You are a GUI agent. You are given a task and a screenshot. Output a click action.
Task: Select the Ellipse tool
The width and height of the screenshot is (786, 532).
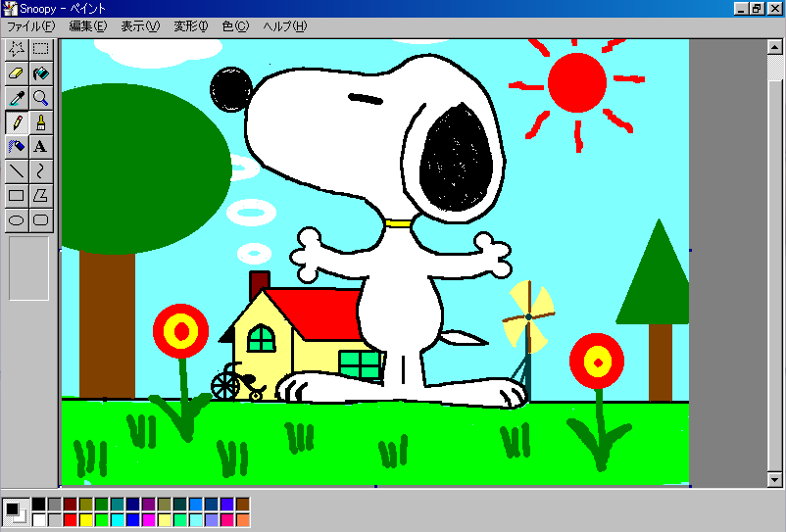pyautogui.click(x=17, y=219)
